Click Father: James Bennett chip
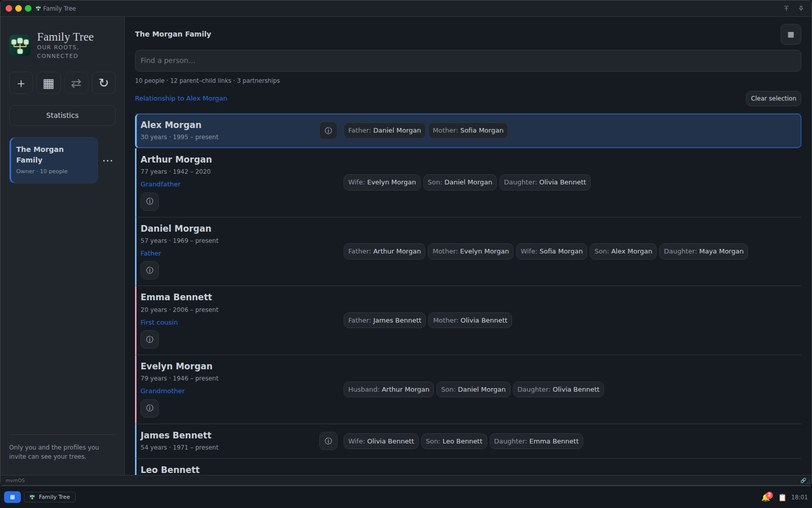The image size is (812, 508). click(385, 321)
